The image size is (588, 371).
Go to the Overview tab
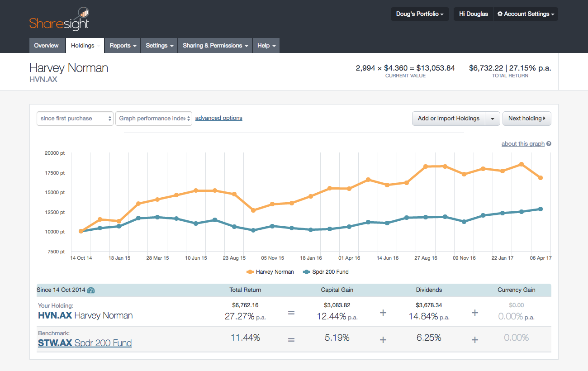[46, 46]
